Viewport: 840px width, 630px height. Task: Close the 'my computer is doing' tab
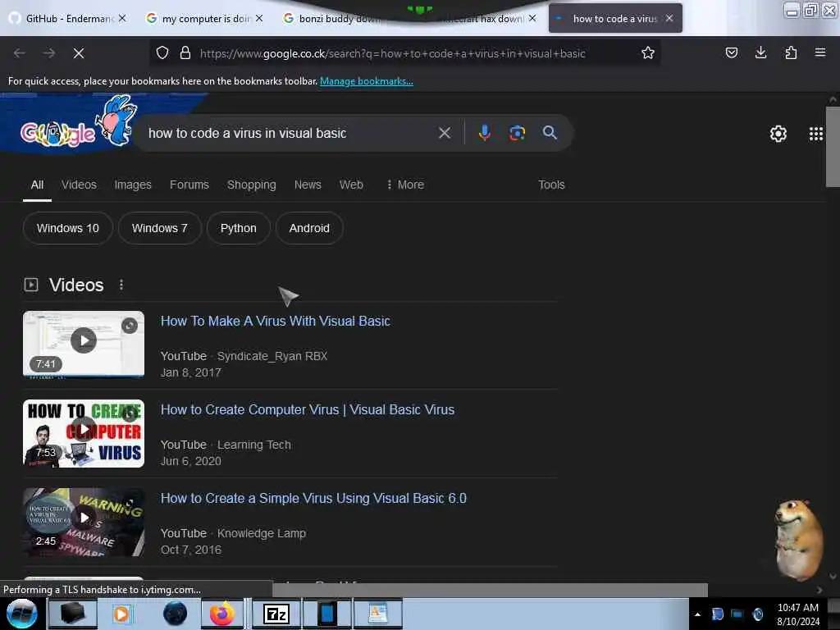[259, 18]
